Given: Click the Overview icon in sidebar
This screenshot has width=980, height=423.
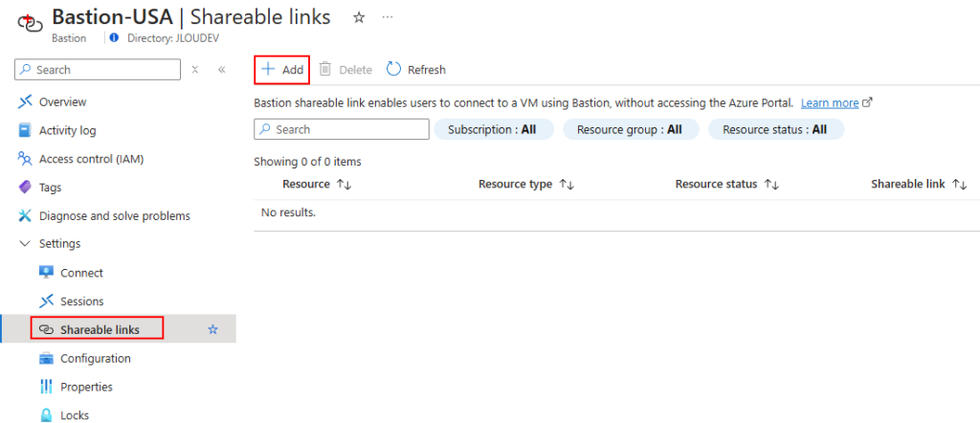Looking at the screenshot, I should click(25, 101).
